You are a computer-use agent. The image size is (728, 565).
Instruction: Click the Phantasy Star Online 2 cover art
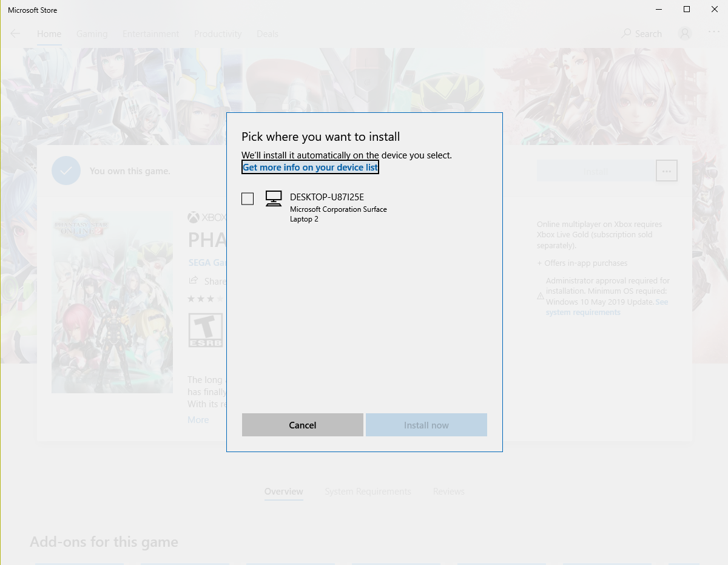112,302
